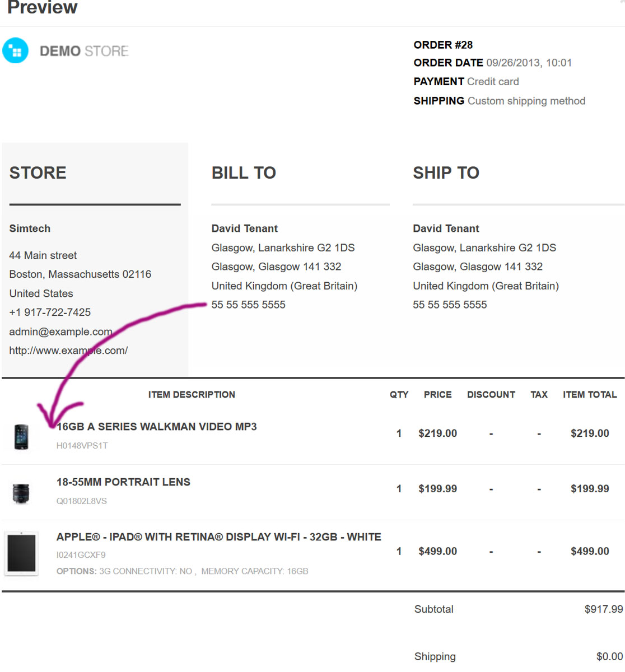
Task: Open the white iPad product thumbnail
Action: point(21,553)
